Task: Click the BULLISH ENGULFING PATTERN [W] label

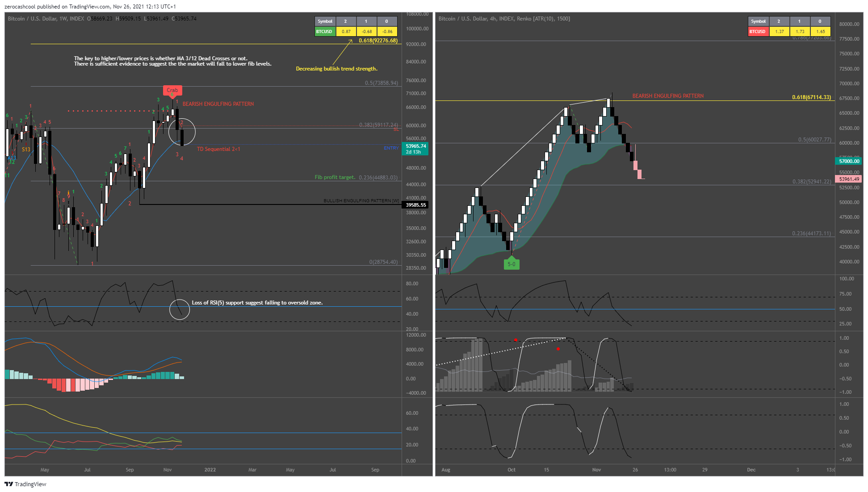Action: [361, 201]
